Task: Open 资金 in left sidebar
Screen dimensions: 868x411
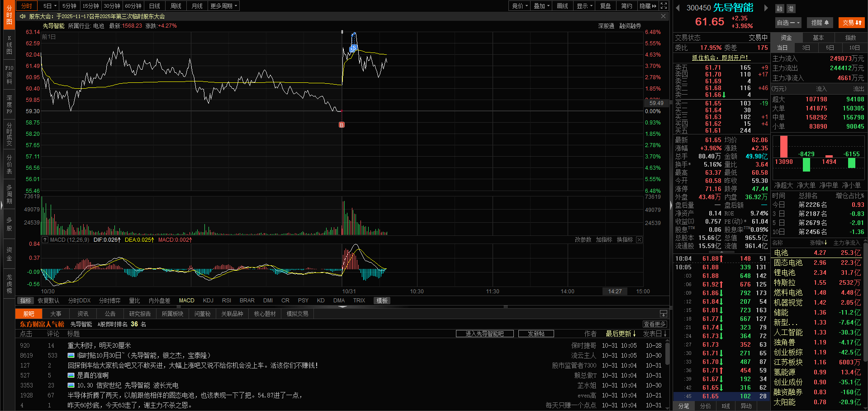Action: 9,254
